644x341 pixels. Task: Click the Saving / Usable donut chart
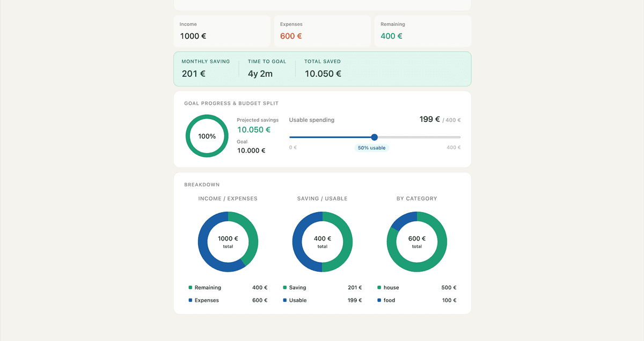(x=323, y=242)
